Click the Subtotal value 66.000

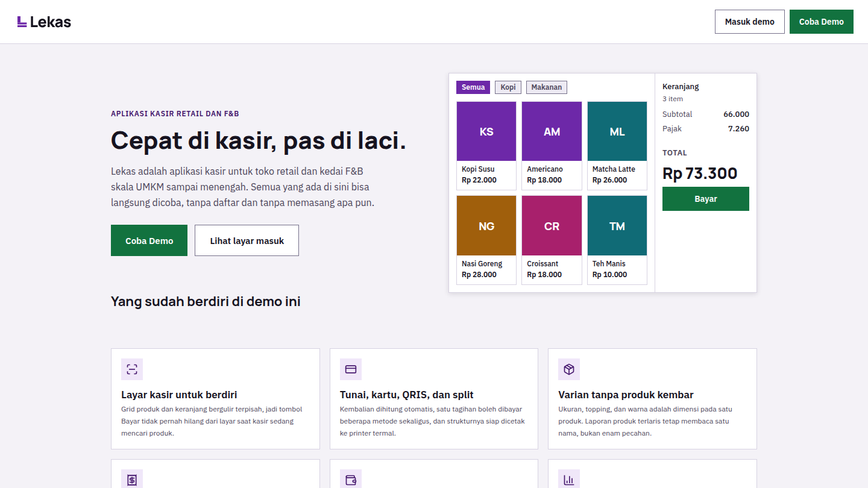tap(736, 114)
